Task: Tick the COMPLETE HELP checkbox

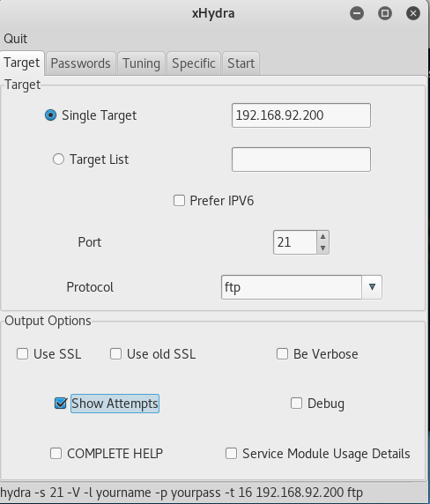Action: [x=56, y=454]
